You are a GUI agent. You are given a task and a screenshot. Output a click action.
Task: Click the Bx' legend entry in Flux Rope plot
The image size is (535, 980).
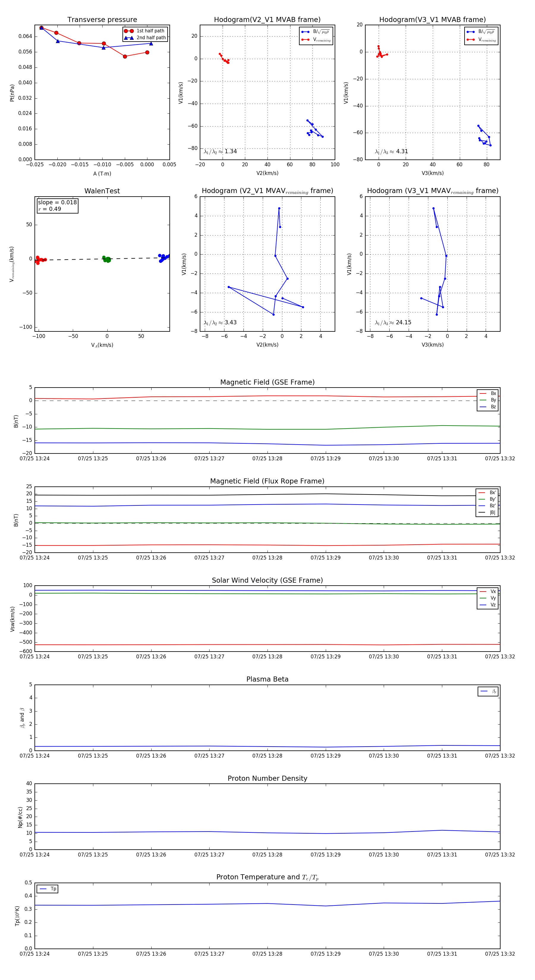click(x=487, y=492)
